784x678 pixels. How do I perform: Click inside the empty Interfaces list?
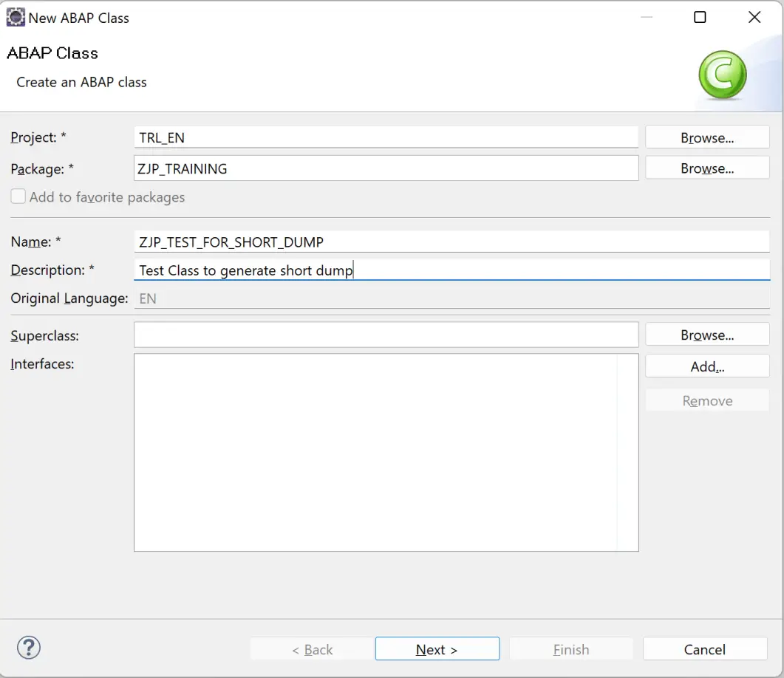click(386, 451)
